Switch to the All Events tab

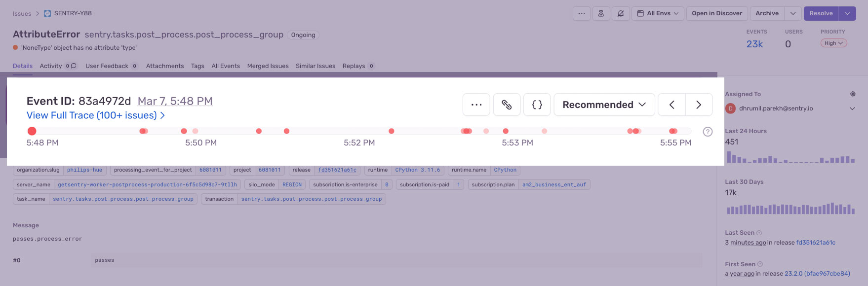(226, 66)
